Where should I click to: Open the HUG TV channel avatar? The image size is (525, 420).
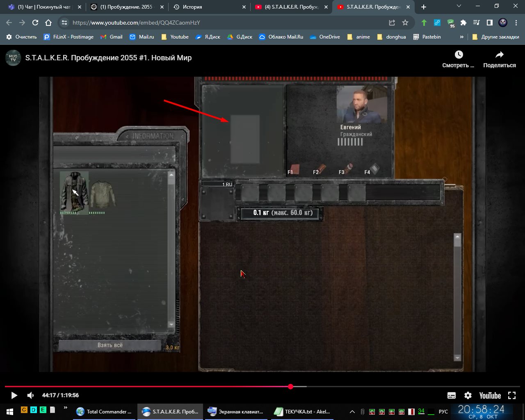[x=13, y=58]
